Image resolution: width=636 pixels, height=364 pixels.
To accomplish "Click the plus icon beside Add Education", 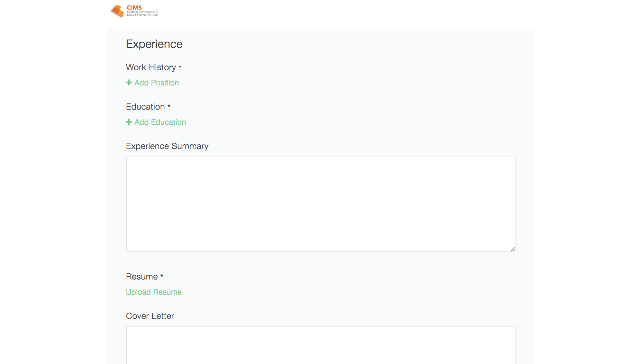I will [129, 122].
